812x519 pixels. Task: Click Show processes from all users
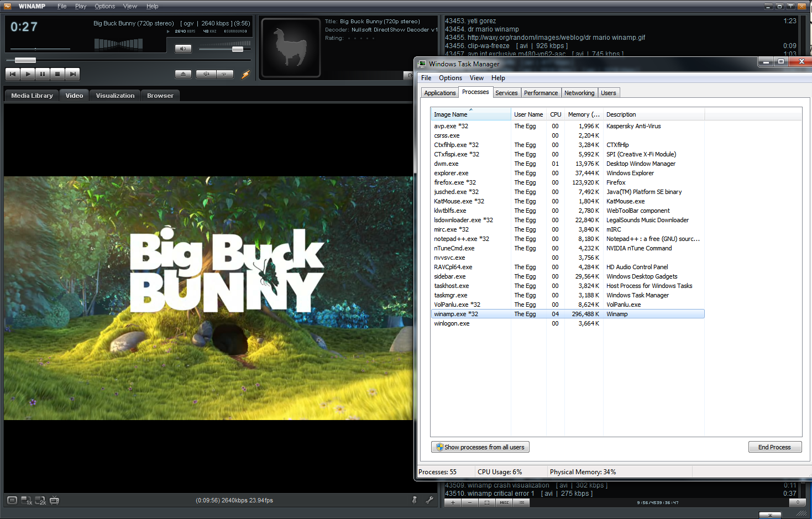480,447
